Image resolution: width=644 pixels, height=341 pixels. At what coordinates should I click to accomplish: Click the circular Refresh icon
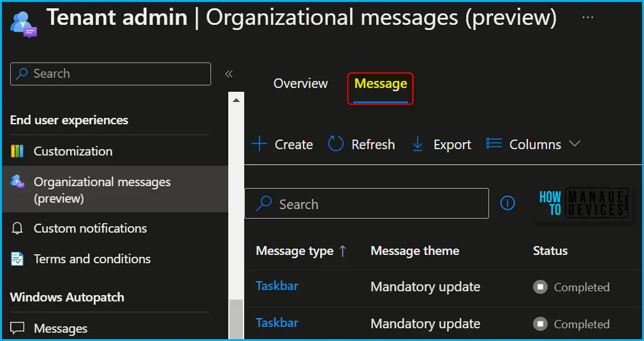[335, 145]
